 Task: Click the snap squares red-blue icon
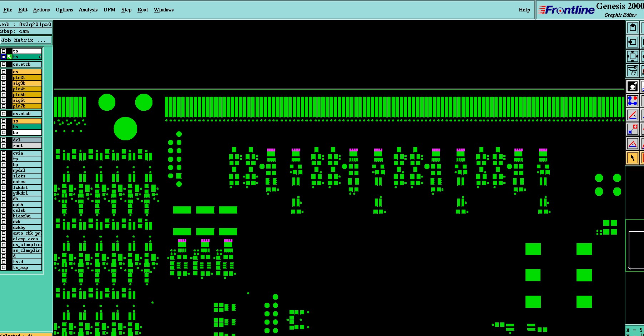[632, 129]
